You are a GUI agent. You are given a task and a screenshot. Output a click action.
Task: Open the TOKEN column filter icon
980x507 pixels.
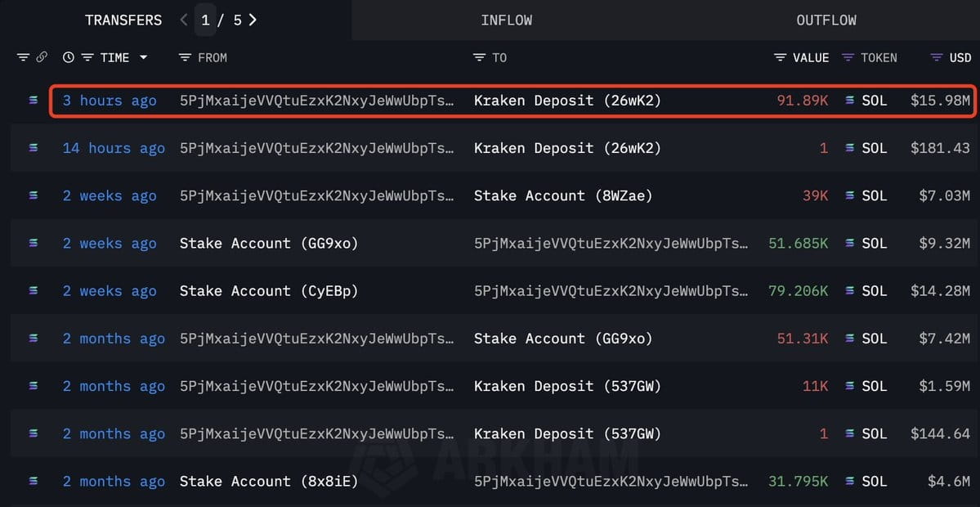pyautogui.click(x=848, y=57)
